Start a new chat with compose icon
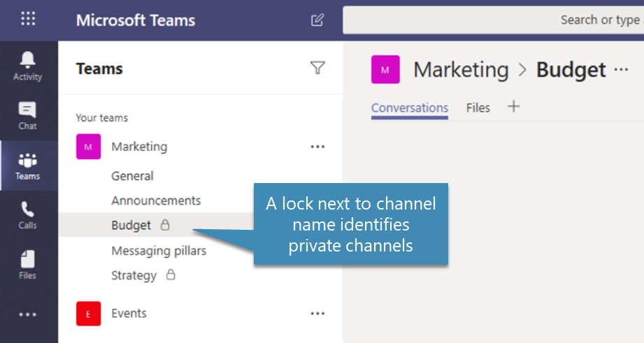Viewport: 644px width, 343px height. click(x=317, y=20)
